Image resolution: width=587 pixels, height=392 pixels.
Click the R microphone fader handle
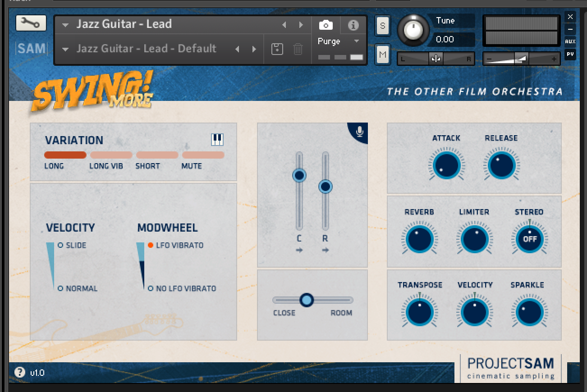(326, 187)
